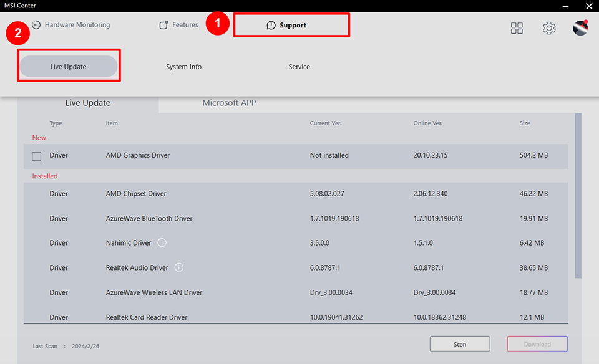Open the System Info section

pyautogui.click(x=183, y=67)
